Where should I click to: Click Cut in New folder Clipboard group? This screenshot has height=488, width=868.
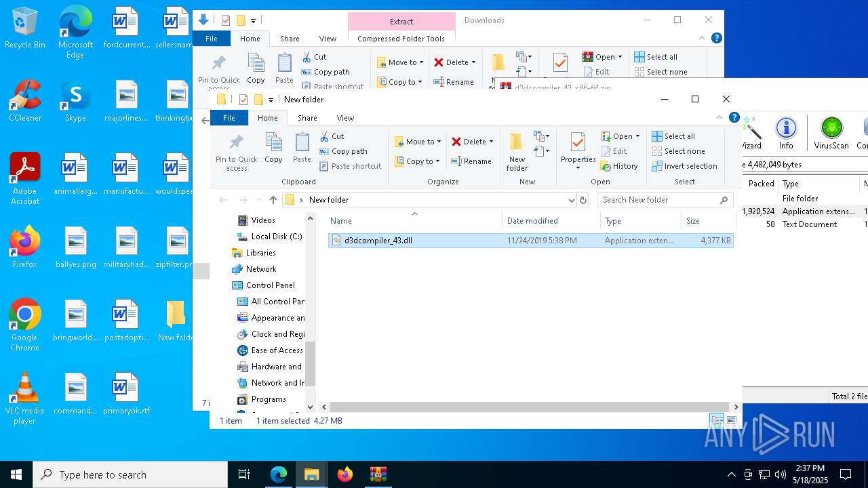[x=332, y=136]
